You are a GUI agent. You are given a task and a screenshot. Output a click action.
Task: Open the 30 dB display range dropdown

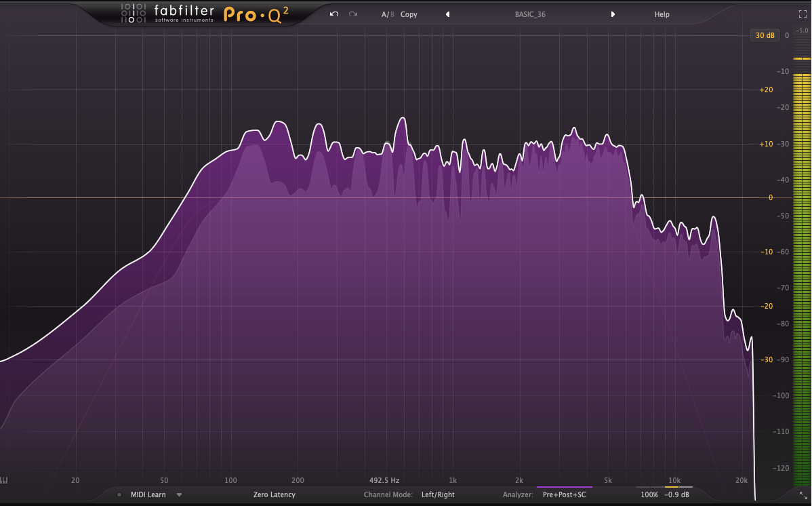click(x=764, y=35)
